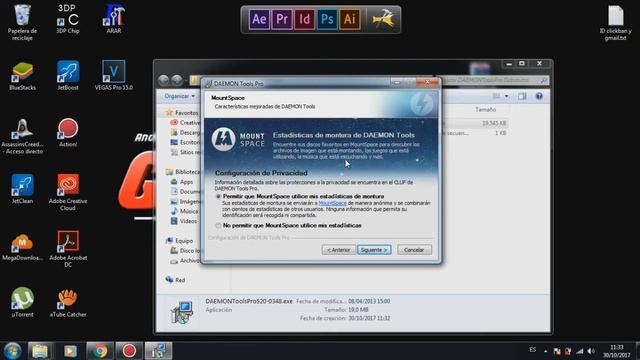The height and width of the screenshot is (360, 640).
Task: Select the BlueStacks desktop icon
Action: click(22, 76)
